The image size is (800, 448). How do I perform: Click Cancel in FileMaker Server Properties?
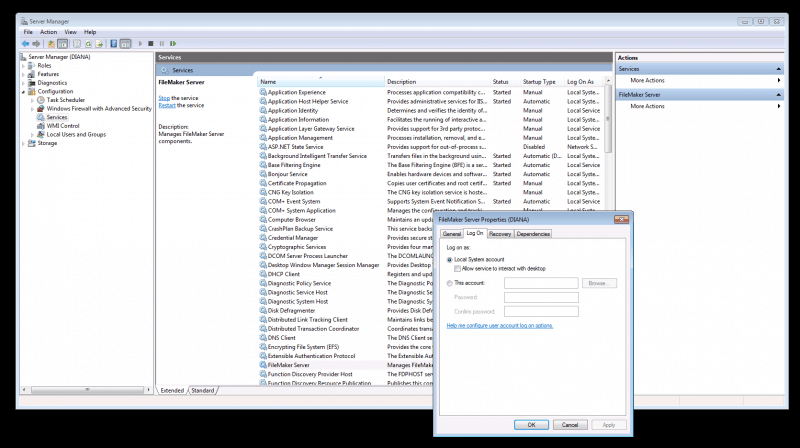[570, 425]
